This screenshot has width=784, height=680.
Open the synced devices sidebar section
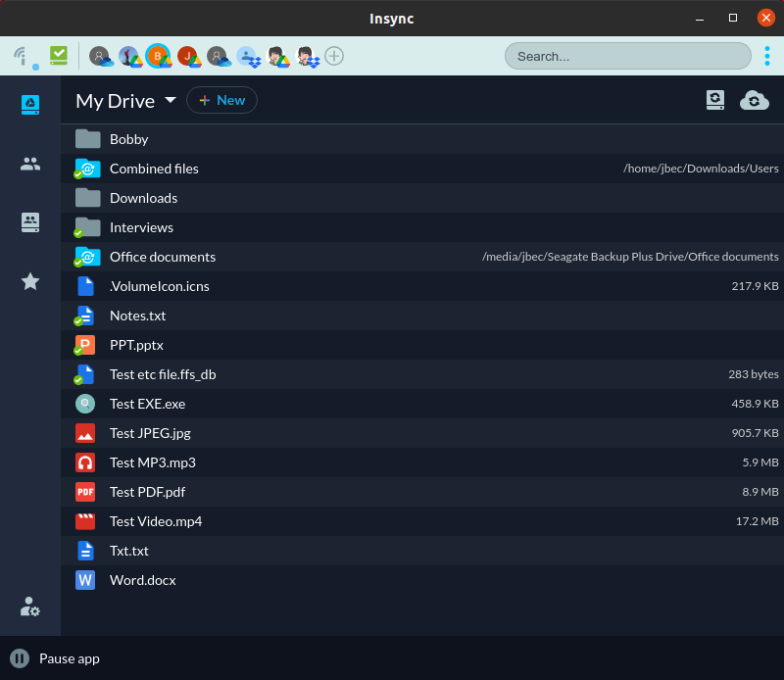point(30,222)
